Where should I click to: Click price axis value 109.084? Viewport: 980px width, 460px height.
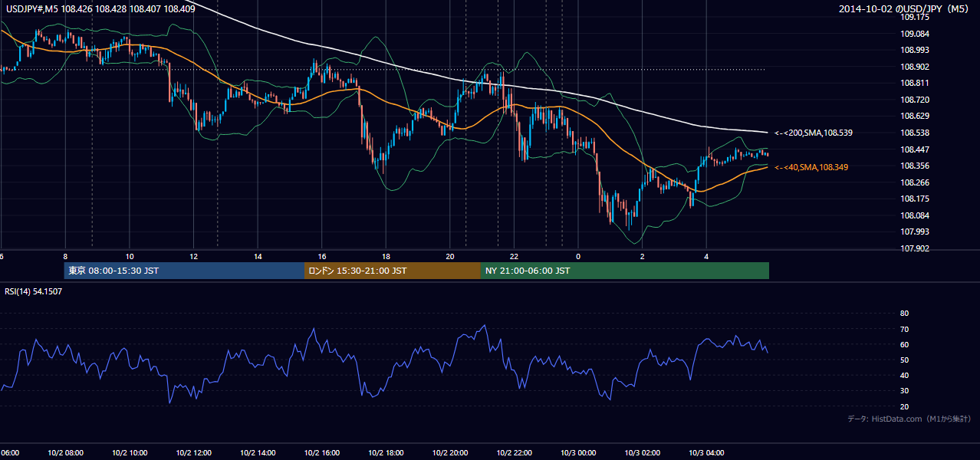click(x=915, y=34)
